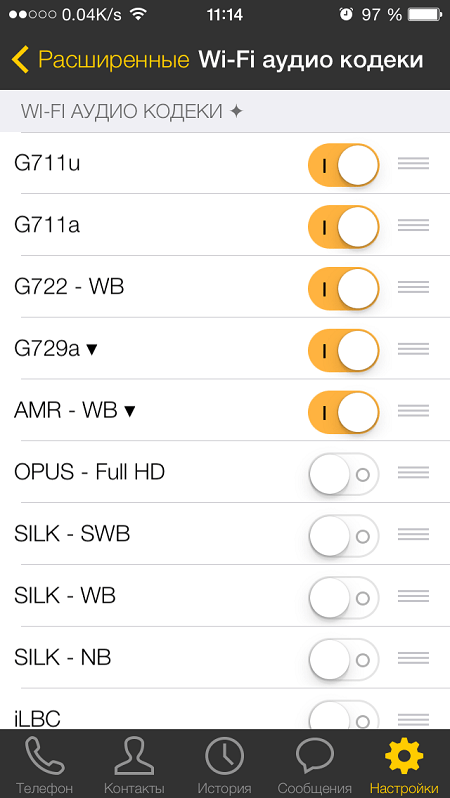The width and height of the screenshot is (450, 798).
Task: Disable the G711u codec switch
Action: (344, 164)
